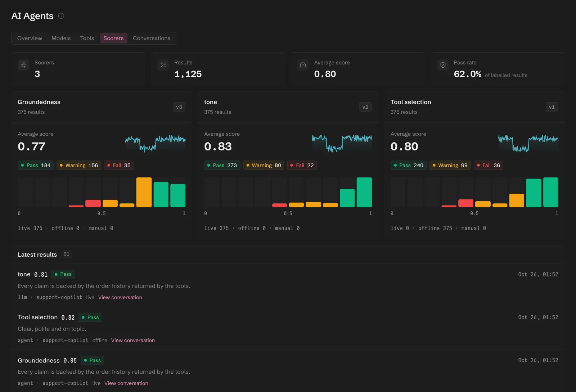
Task: Click the info icon beside AI Agents
Action: point(61,16)
